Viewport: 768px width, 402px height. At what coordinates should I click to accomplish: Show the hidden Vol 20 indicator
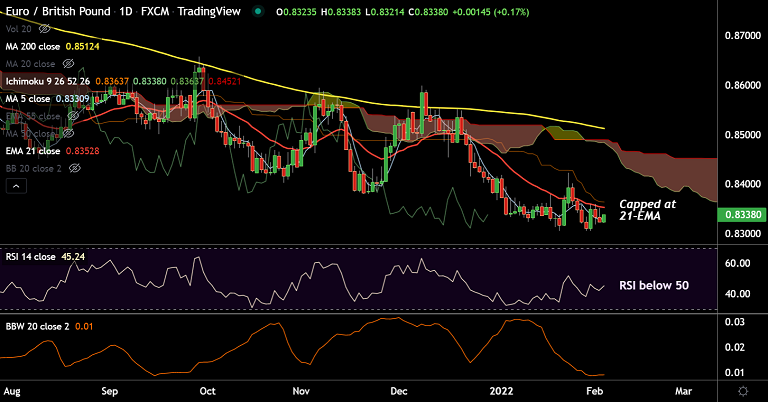[45, 29]
